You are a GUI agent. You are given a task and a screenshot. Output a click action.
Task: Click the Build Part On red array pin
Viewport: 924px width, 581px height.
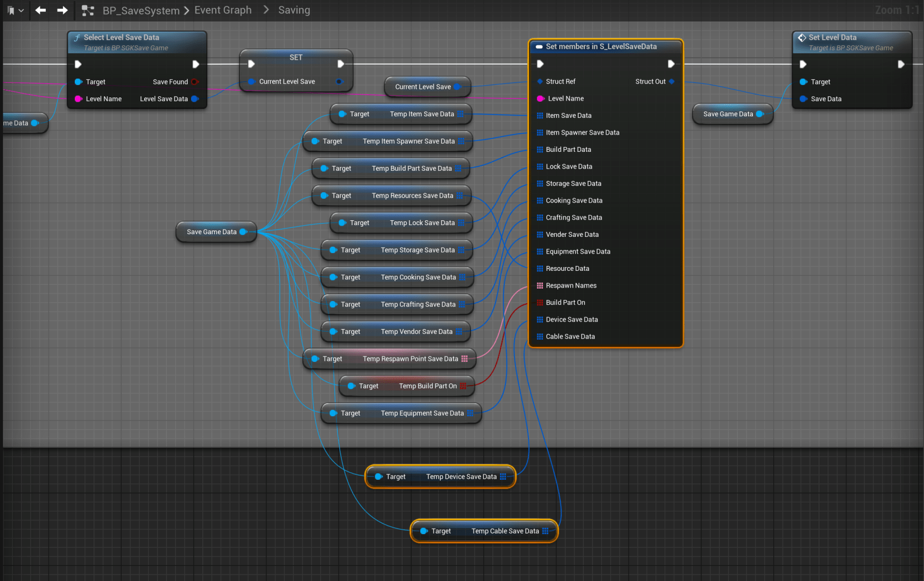(x=540, y=303)
